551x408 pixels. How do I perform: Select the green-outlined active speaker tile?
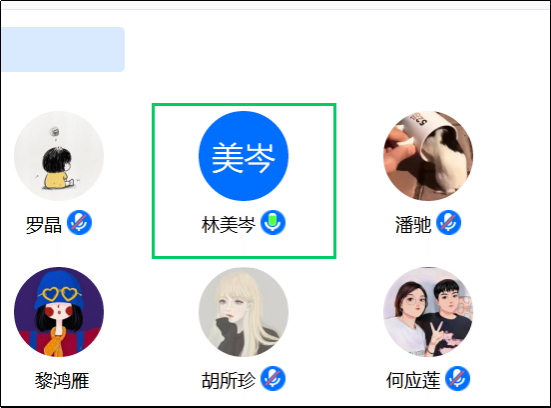click(244, 181)
